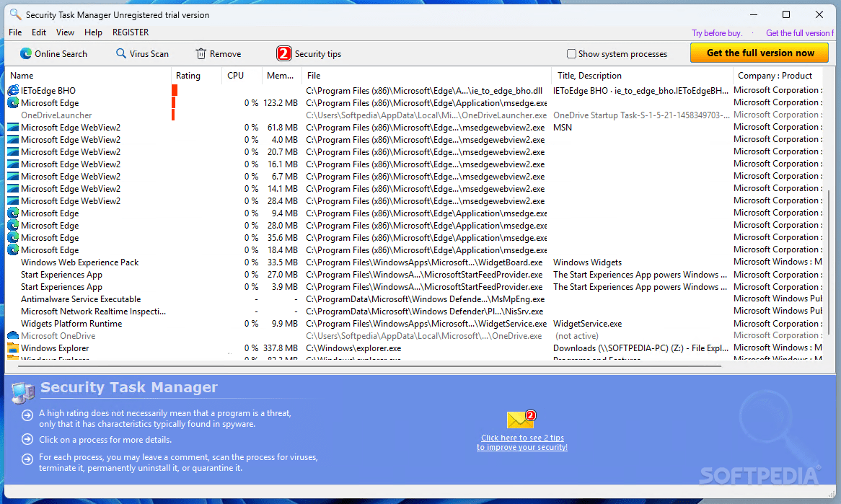This screenshot has width=841, height=504.
Task: Click the IEToEdge BHO process icon
Action: [x=13, y=91]
